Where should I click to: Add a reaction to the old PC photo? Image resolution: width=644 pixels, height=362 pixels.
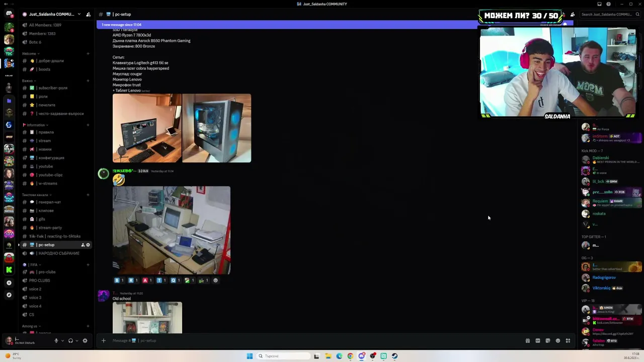coord(216,281)
